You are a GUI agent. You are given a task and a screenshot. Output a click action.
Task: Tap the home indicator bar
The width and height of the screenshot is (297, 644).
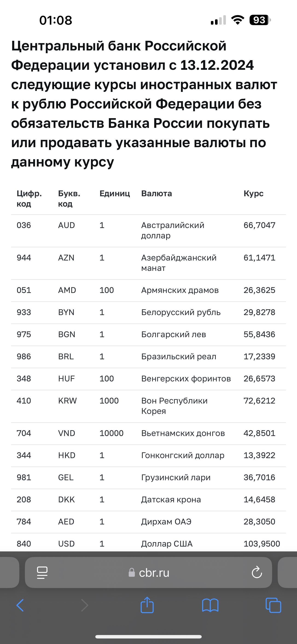click(148, 637)
